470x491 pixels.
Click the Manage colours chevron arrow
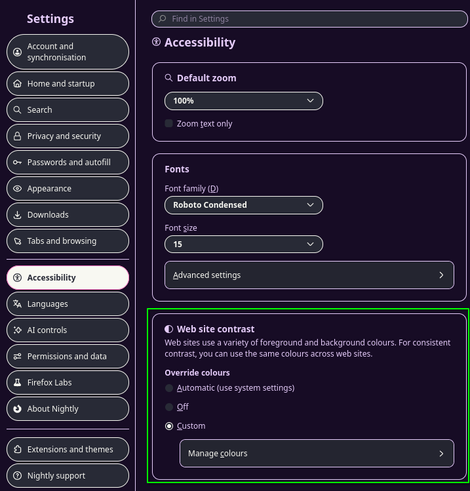point(441,454)
